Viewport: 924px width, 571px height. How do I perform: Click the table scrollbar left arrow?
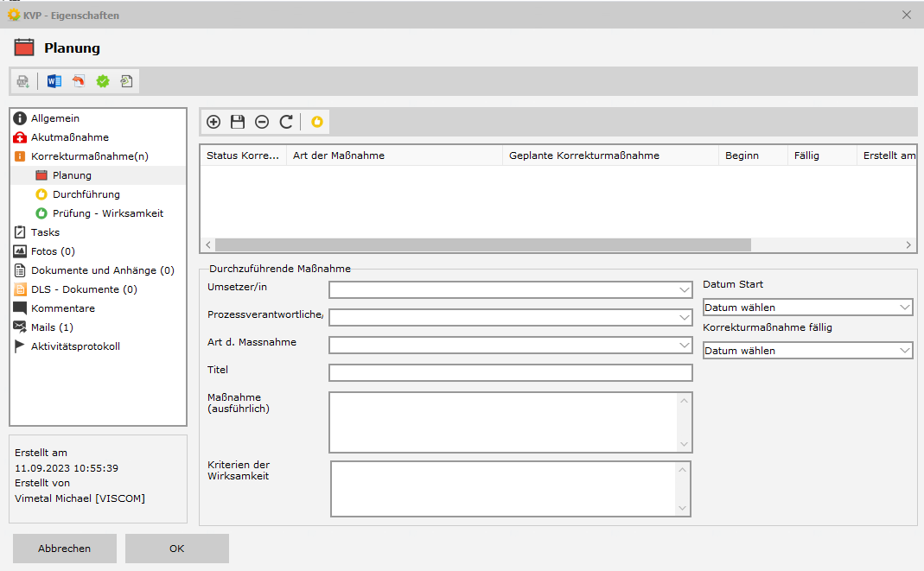pyautogui.click(x=208, y=244)
